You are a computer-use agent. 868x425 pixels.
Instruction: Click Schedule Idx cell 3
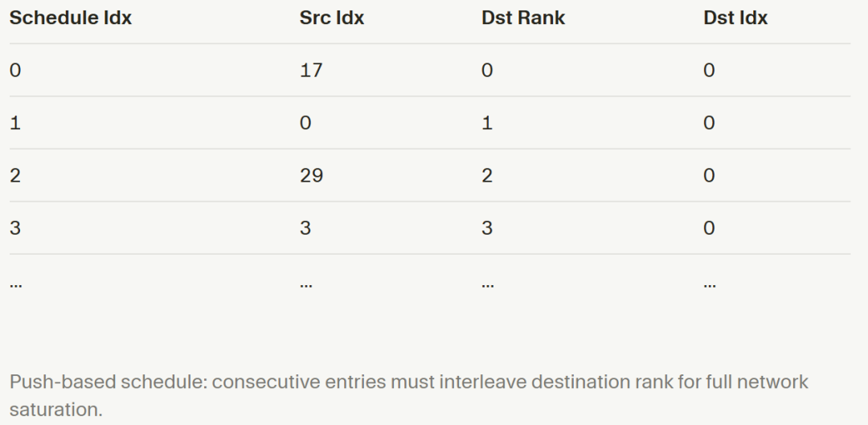point(15,228)
